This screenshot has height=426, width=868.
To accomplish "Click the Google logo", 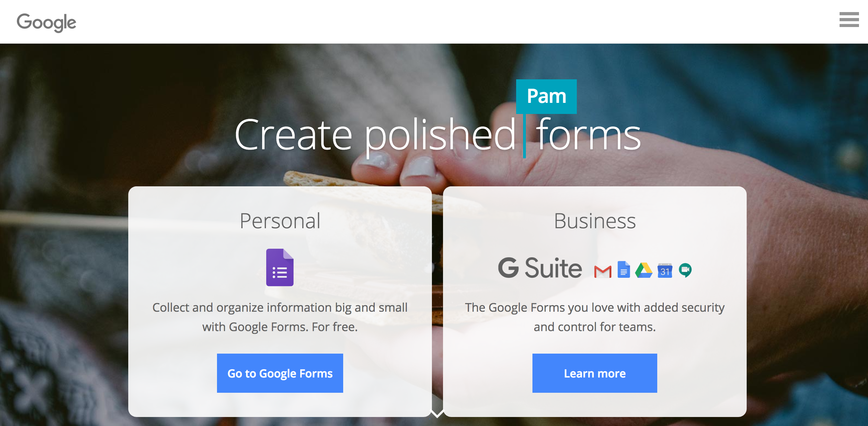I will pyautogui.click(x=46, y=23).
